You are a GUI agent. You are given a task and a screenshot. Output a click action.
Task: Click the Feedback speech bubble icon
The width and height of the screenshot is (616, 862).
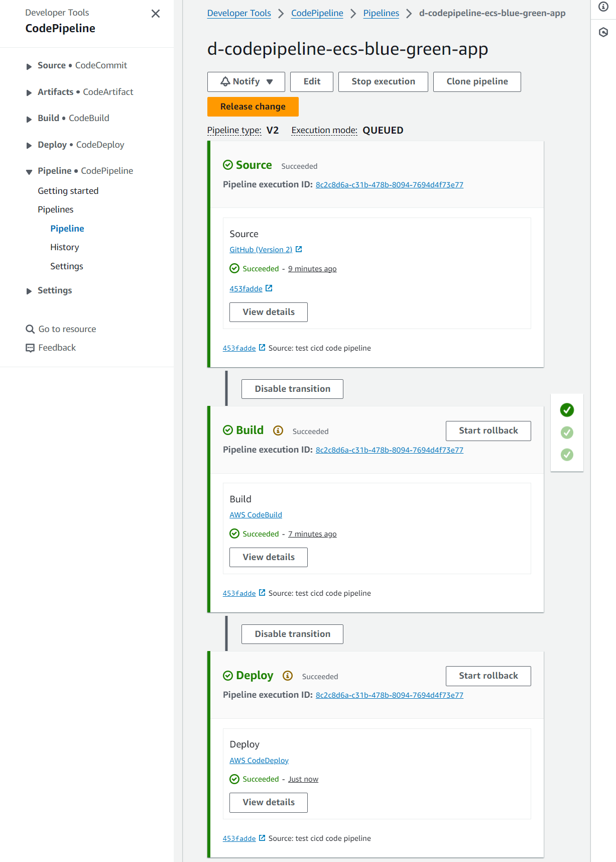[x=30, y=348]
